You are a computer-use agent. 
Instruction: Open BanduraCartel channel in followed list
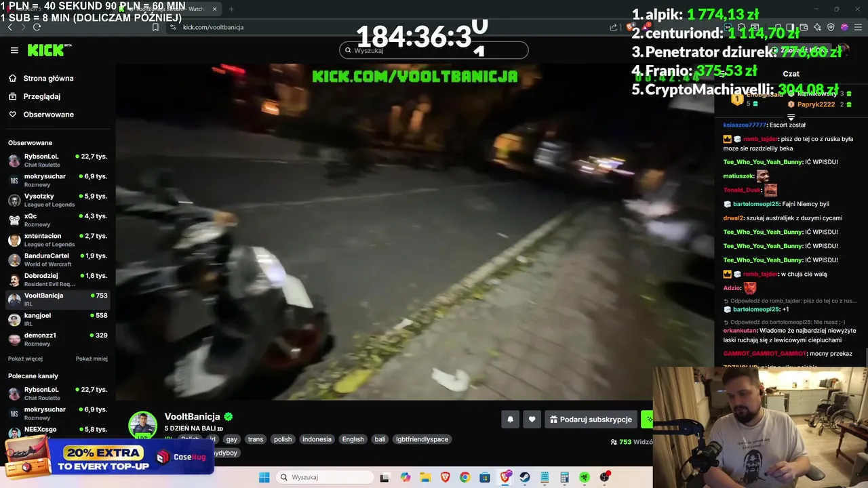58,260
